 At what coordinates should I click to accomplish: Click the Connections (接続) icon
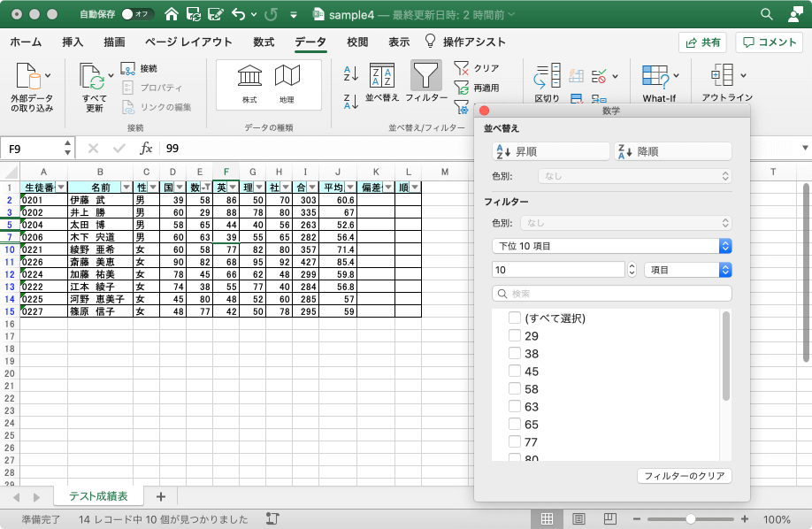click(x=128, y=68)
